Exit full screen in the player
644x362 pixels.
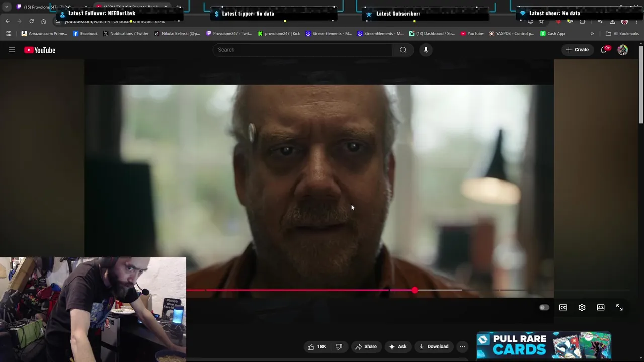tap(619, 307)
